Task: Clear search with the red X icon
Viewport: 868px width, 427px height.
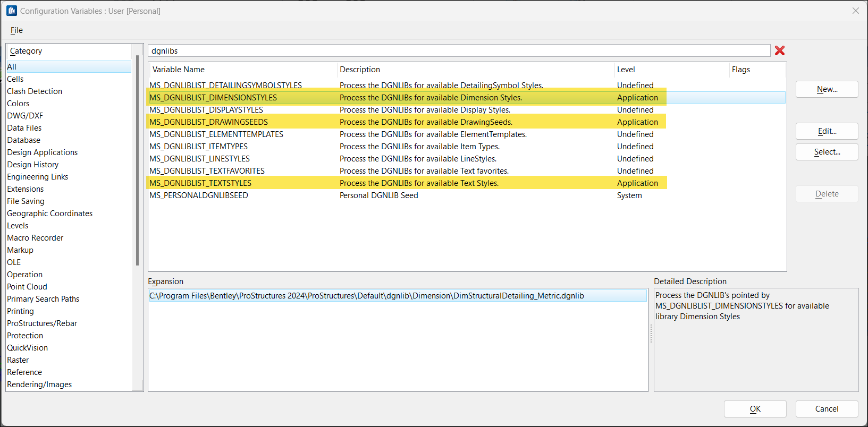Action: click(x=779, y=50)
